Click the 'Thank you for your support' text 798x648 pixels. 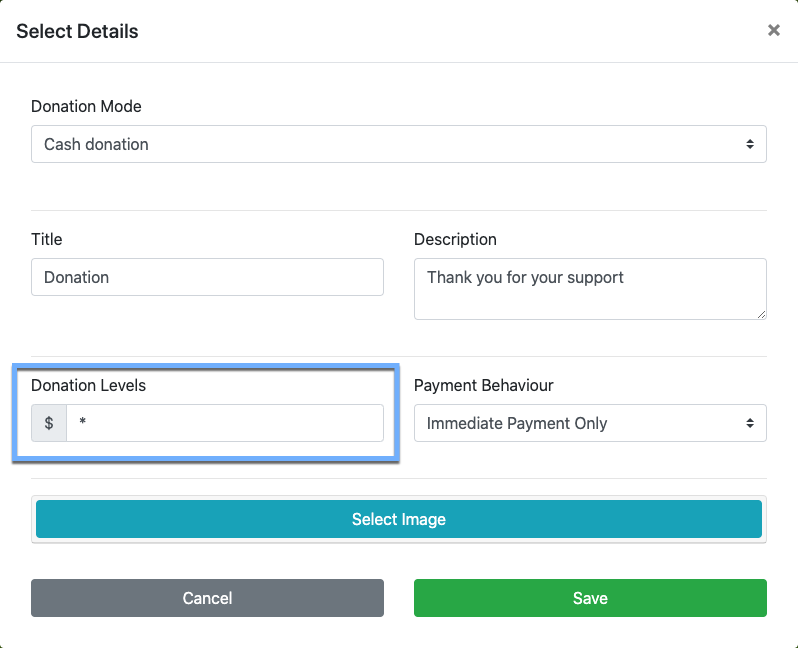pos(525,277)
